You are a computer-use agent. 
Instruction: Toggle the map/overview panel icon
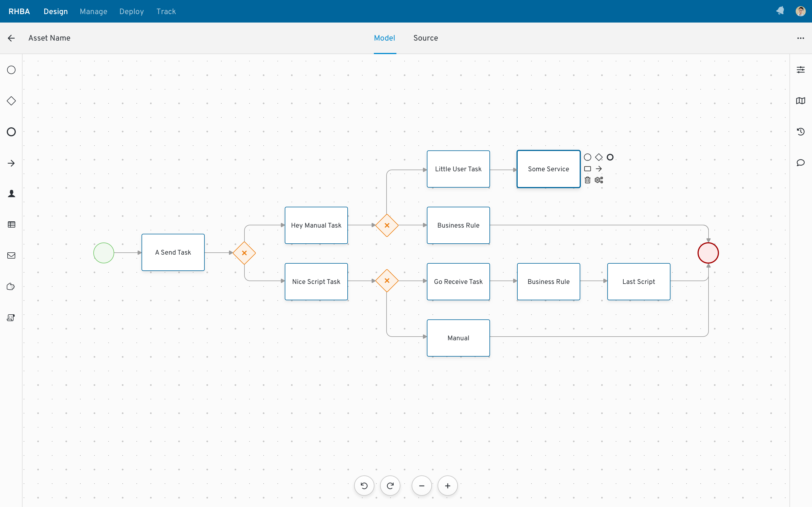(x=800, y=101)
